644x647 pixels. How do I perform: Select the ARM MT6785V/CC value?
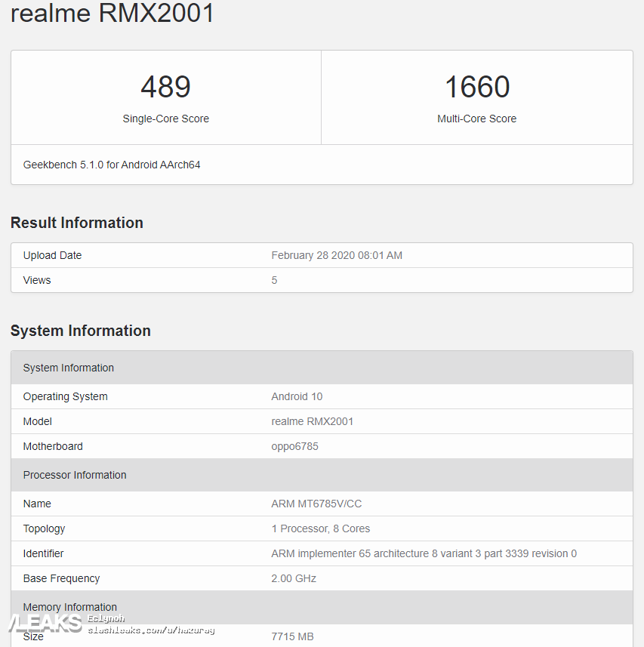pos(316,504)
